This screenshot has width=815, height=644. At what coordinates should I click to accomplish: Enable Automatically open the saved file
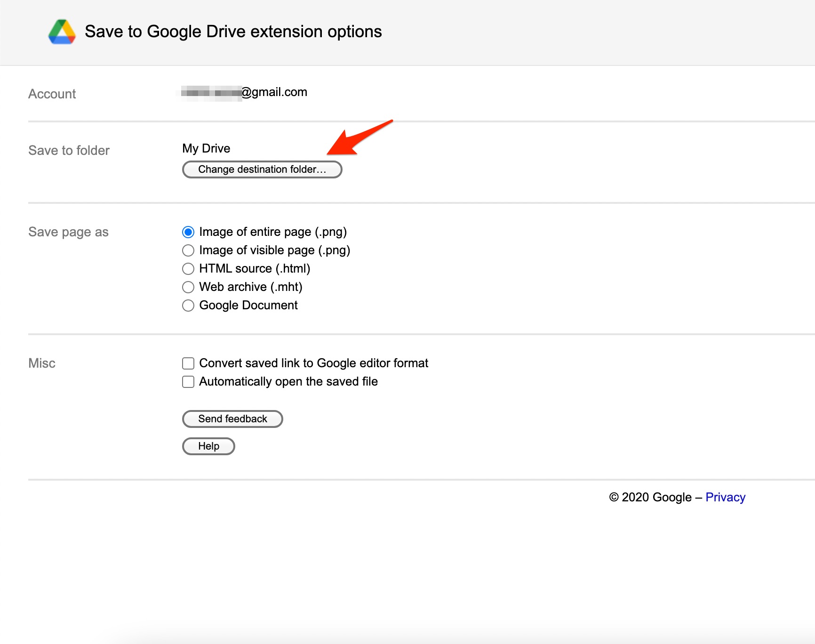tap(188, 382)
